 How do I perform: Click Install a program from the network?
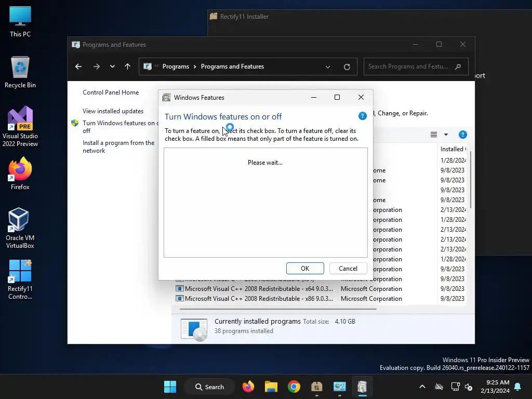[x=118, y=147]
